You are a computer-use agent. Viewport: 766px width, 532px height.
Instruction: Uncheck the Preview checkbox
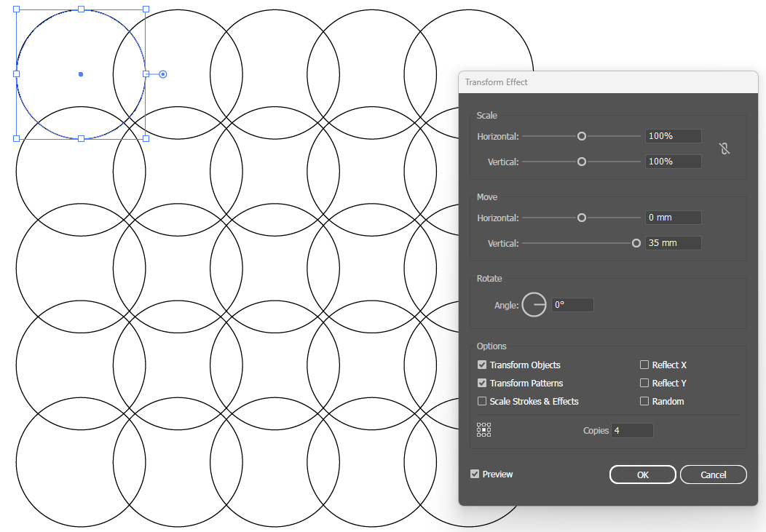(x=474, y=474)
